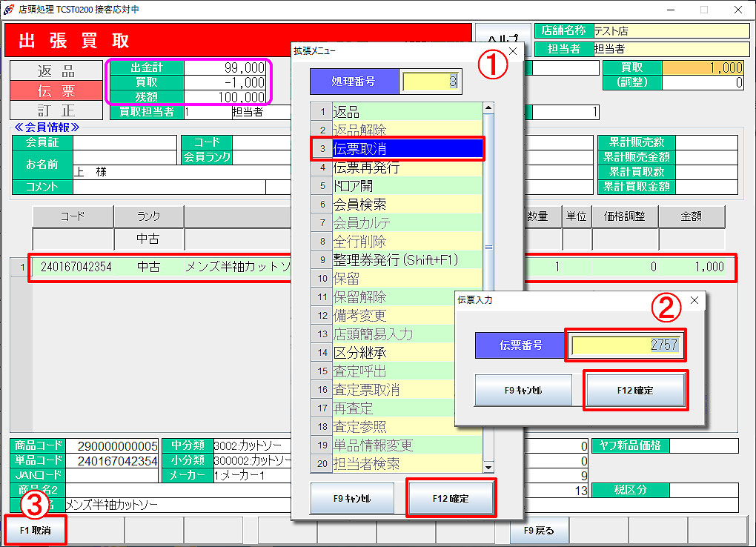The width and height of the screenshot is (756, 547).
Task: Select 伝票取消 in the extended menu list
Action: (407, 149)
